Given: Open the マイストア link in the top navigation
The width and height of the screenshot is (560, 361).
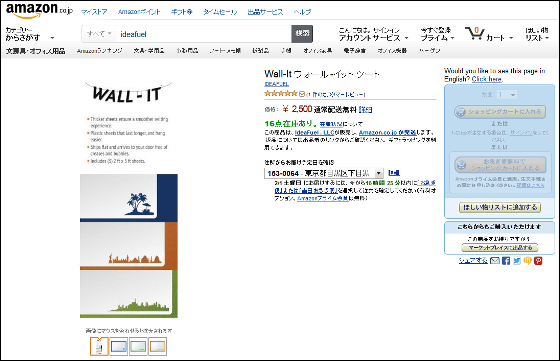Looking at the screenshot, I should [x=94, y=12].
